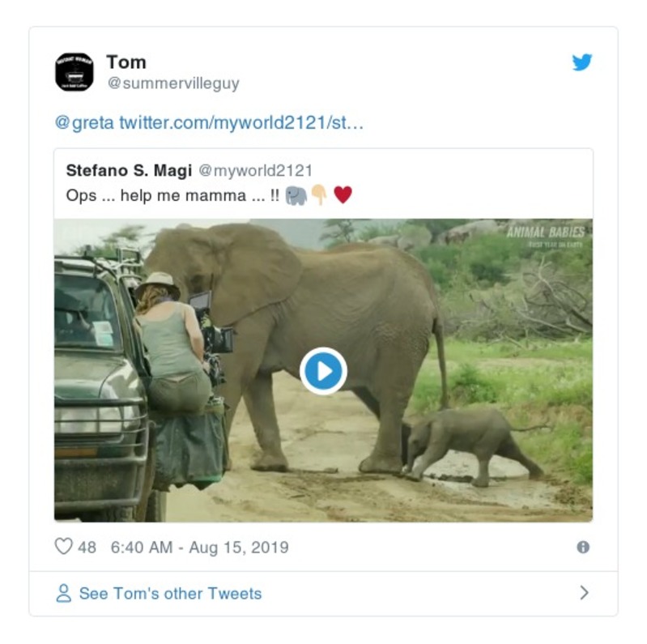Click the Twitter bird logo
This screenshot has width=647, height=644.
581,62
